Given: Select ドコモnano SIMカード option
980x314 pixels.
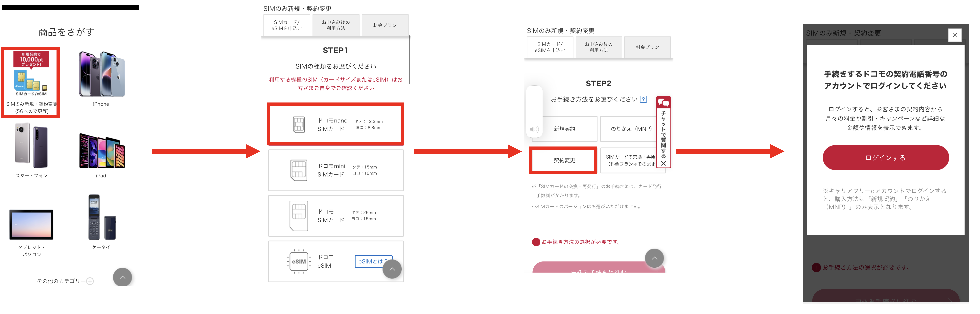Looking at the screenshot, I should (335, 124).
